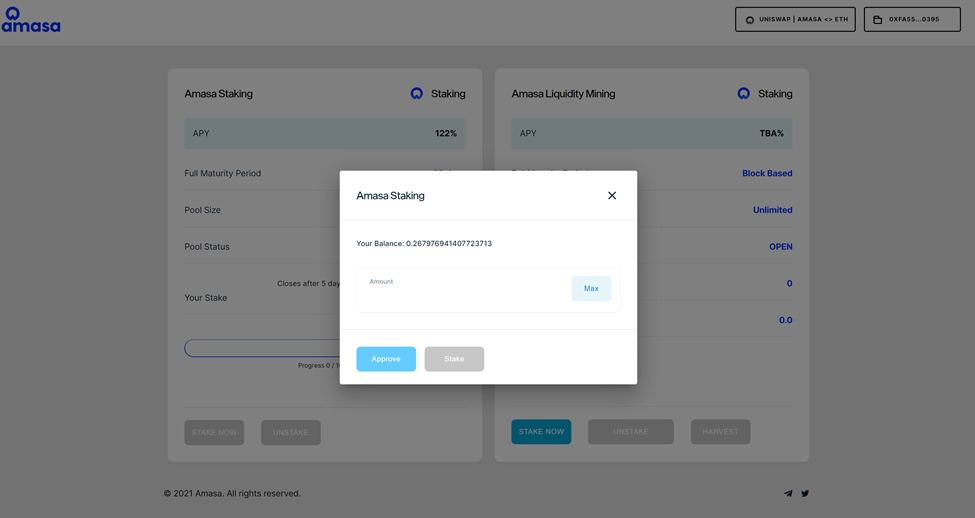The image size is (975, 518).
Task: Click the 122% APY value
Action: point(446,133)
